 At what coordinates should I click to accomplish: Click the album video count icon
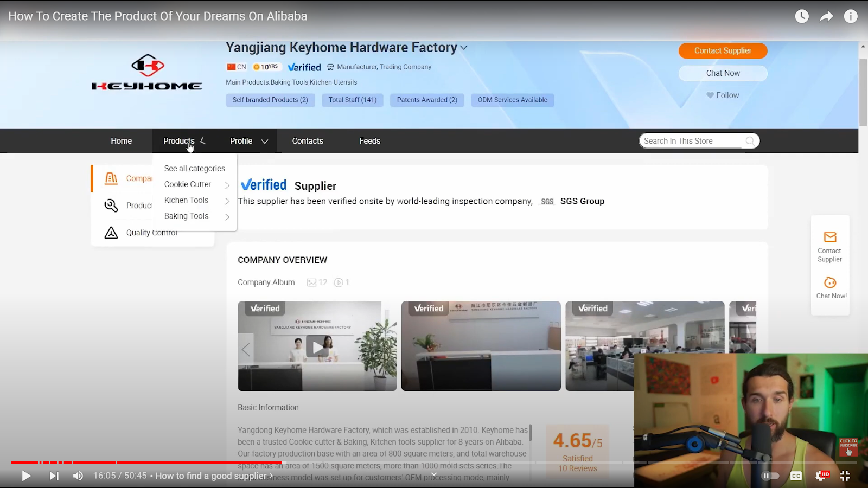click(339, 282)
